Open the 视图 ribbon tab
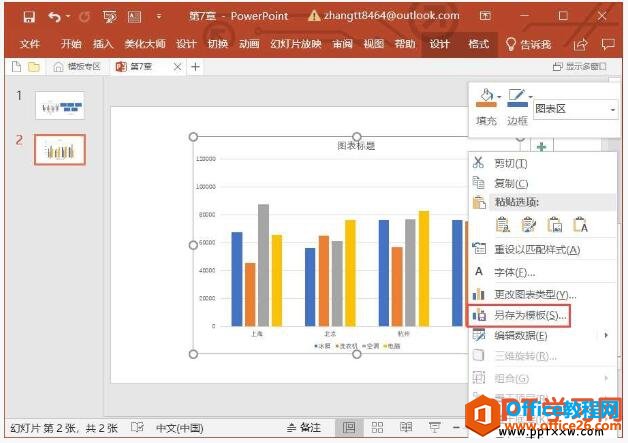 click(x=373, y=44)
